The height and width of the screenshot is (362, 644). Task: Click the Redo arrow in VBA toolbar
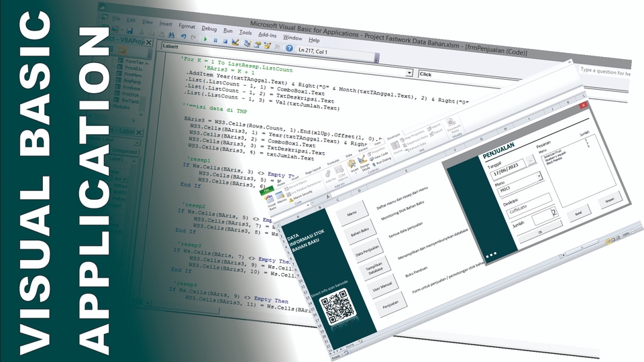pyautogui.click(x=193, y=38)
